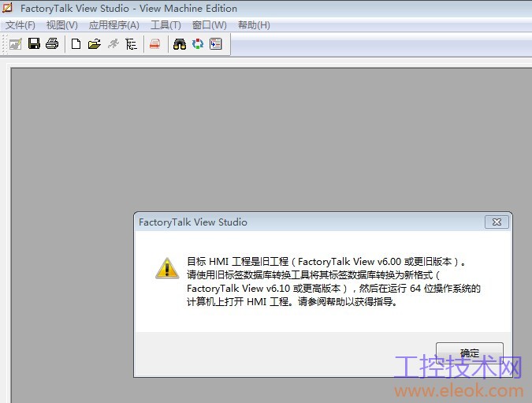Click the message line starting '请使用旧标签数据库转换工具'
The image size is (532, 403).
pos(313,274)
